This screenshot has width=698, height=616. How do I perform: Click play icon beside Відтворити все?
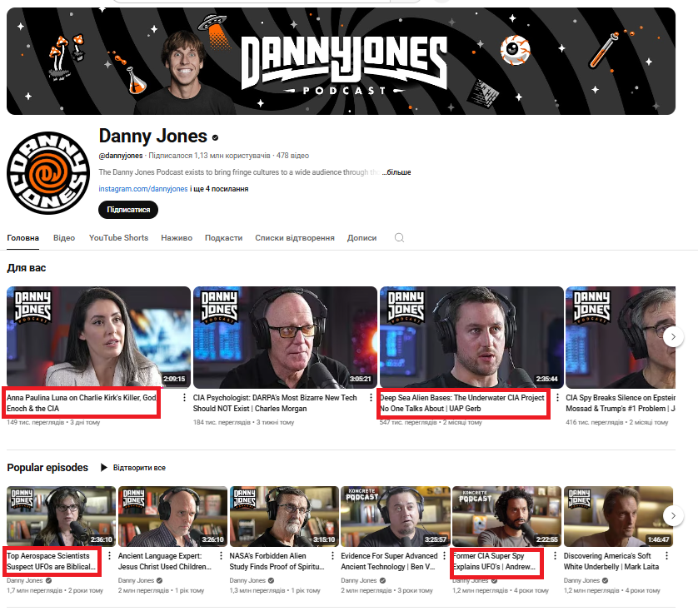coord(104,468)
